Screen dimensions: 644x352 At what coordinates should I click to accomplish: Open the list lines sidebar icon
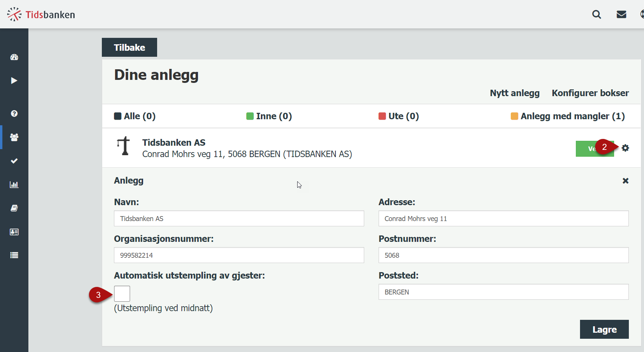pos(14,255)
